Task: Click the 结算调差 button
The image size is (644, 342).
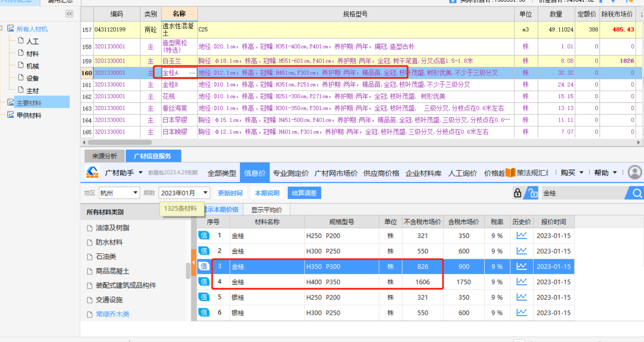Action: click(304, 193)
